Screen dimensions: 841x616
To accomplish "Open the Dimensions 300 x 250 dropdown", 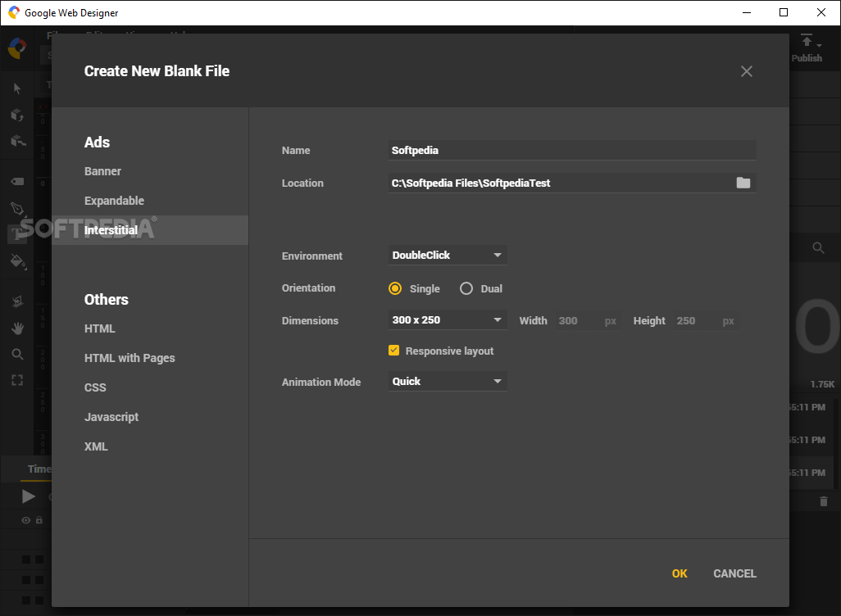I will [x=448, y=320].
